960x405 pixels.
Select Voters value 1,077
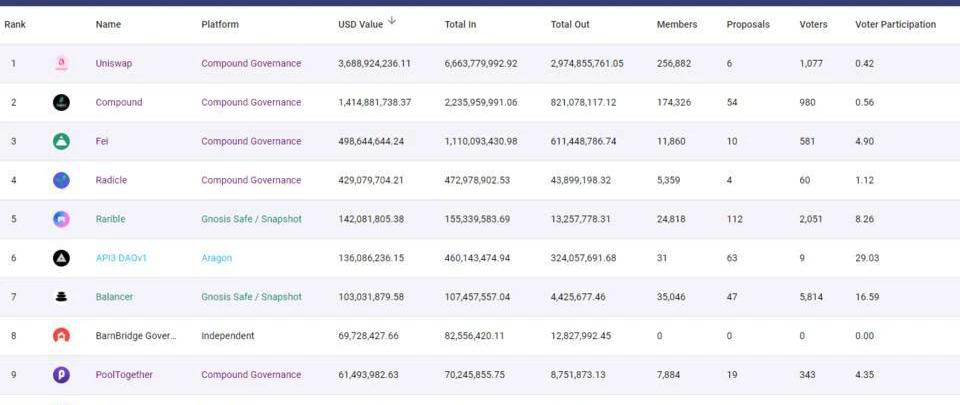(811, 64)
